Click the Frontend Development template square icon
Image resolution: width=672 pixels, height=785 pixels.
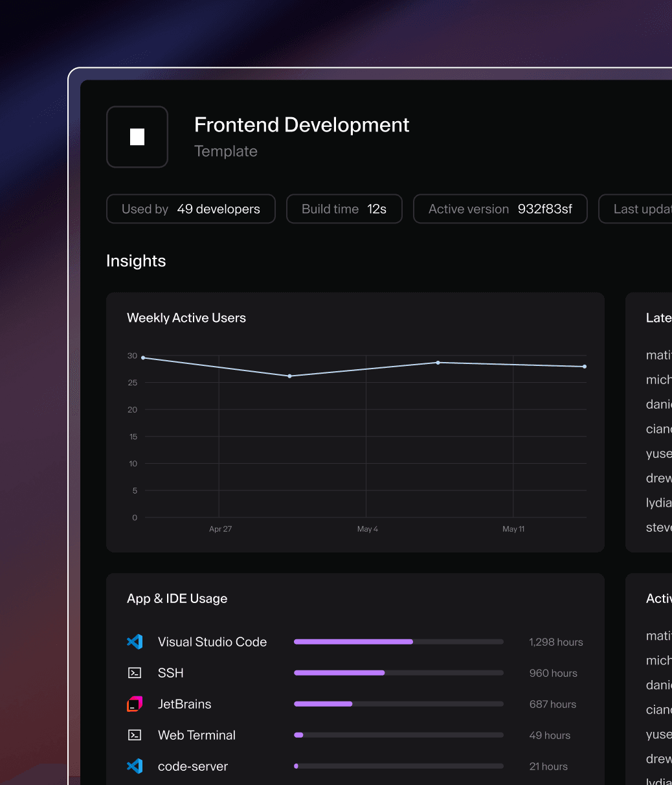point(137,137)
